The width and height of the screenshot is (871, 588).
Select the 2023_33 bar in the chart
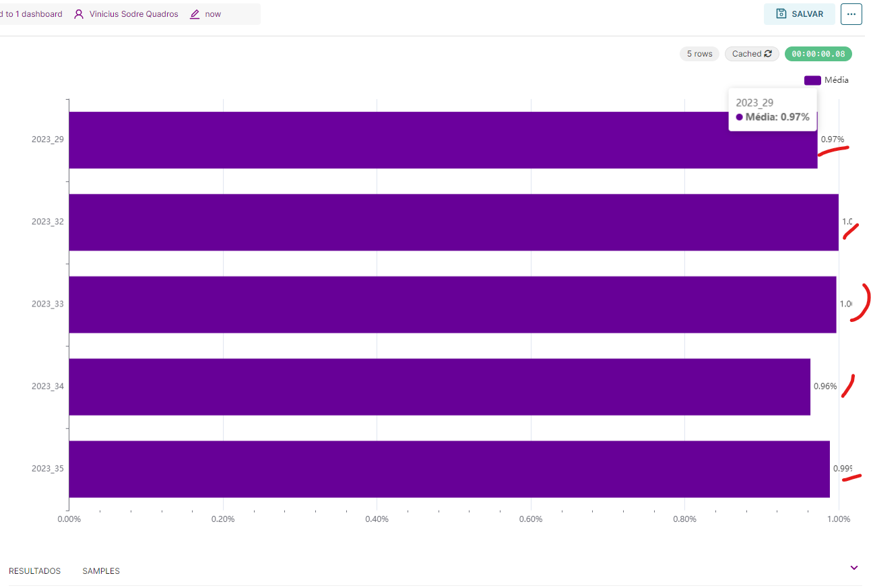451,304
